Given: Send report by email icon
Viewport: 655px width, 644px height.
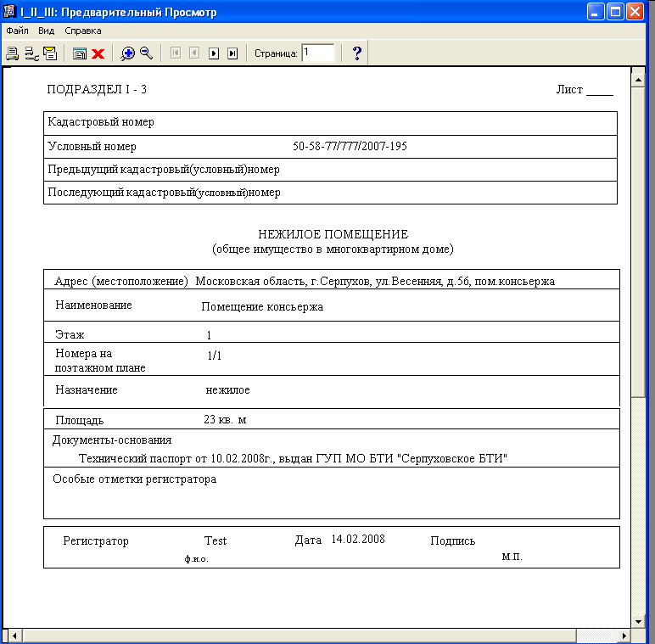Looking at the screenshot, I should [x=50, y=53].
